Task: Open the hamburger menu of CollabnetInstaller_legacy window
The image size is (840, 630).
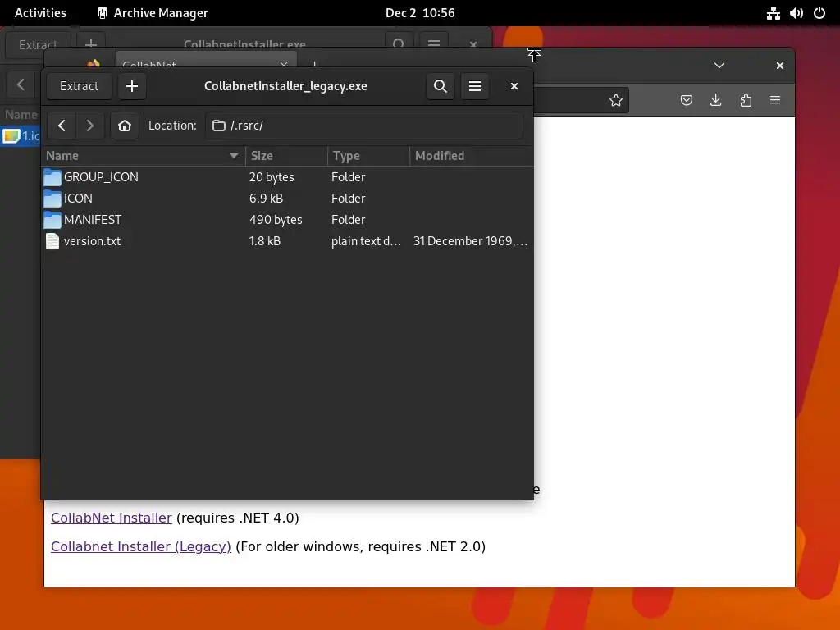Action: click(x=475, y=86)
